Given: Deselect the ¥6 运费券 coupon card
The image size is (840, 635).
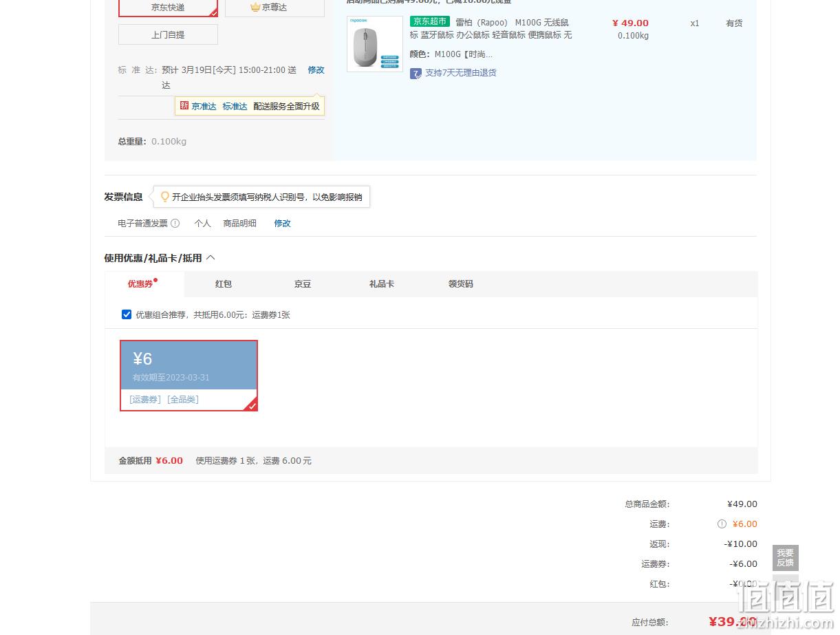Looking at the screenshot, I should (189, 376).
